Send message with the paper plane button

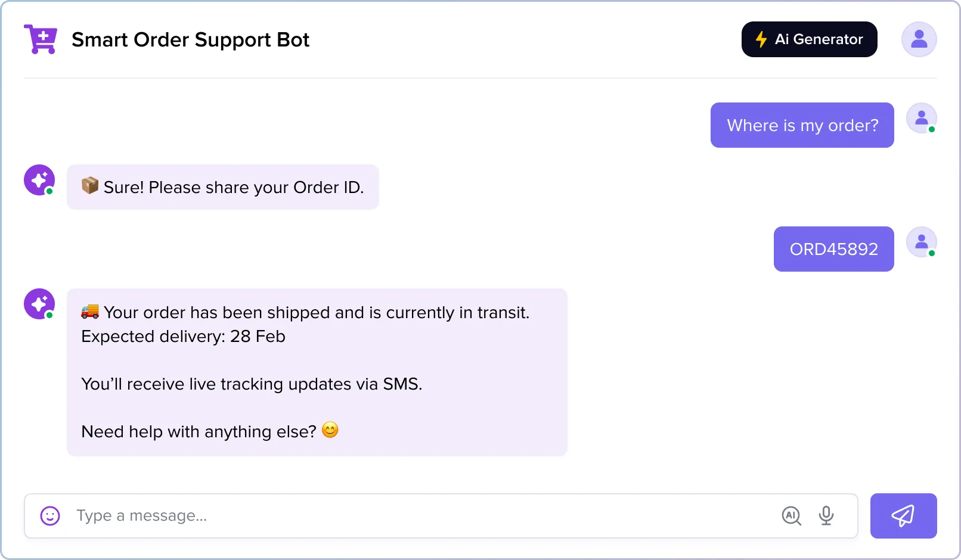pyautogui.click(x=903, y=516)
